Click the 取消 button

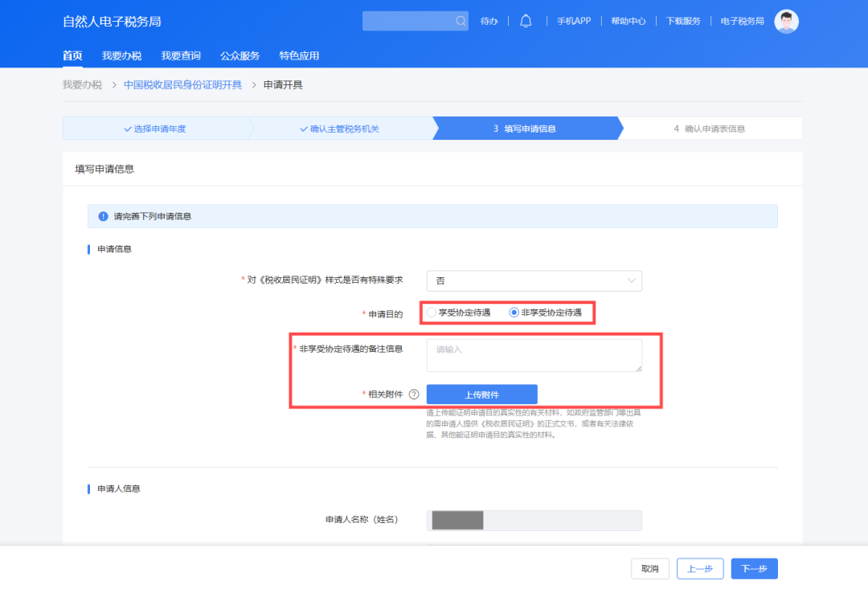pyautogui.click(x=649, y=568)
